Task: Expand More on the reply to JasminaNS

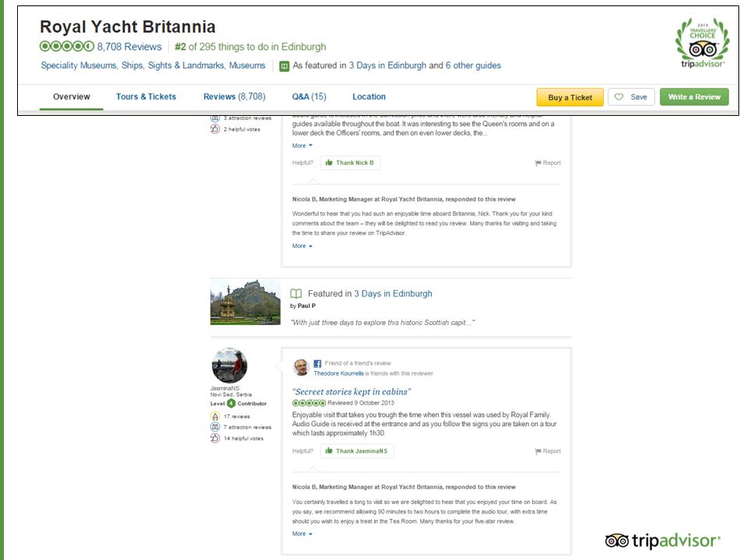Action: (302, 534)
